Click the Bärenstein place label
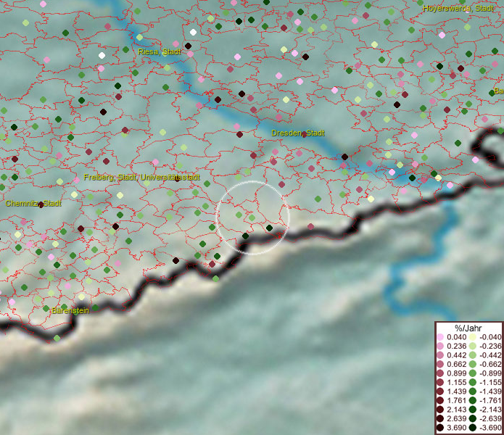The width and height of the screenshot is (504, 435). tap(70, 310)
